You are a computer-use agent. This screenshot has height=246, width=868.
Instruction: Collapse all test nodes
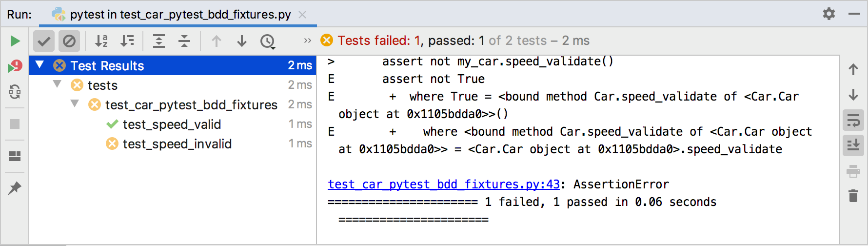[x=184, y=41]
